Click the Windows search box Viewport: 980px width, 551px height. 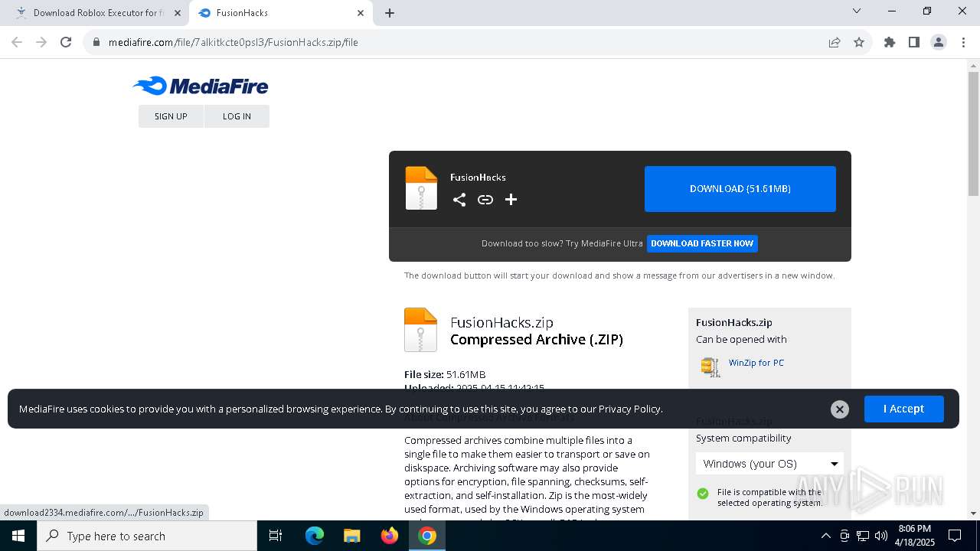tap(147, 536)
